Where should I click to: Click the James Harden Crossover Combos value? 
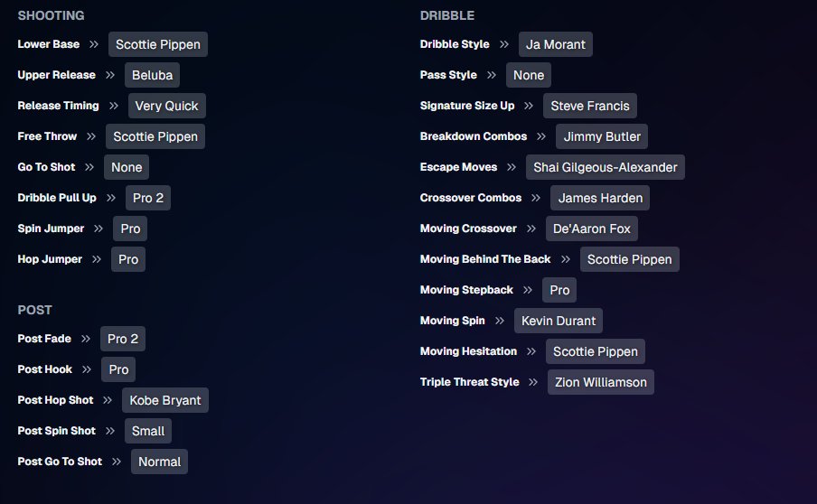tap(600, 198)
